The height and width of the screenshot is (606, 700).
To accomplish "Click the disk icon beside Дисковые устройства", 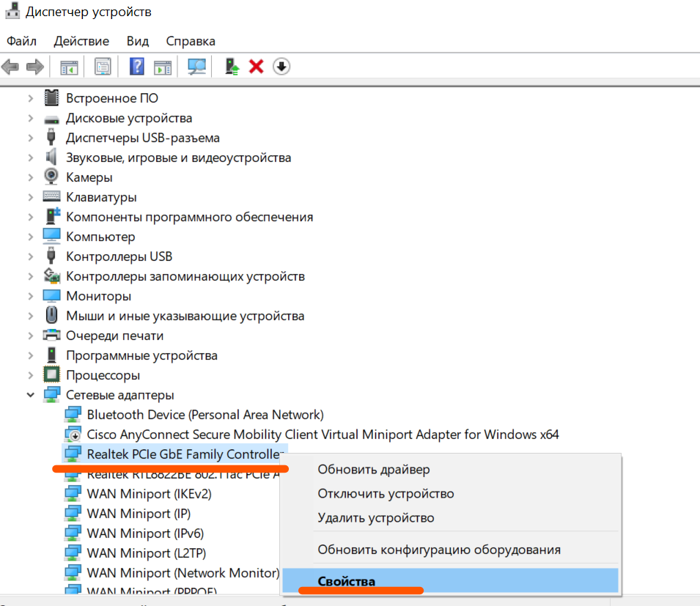I will point(52,119).
